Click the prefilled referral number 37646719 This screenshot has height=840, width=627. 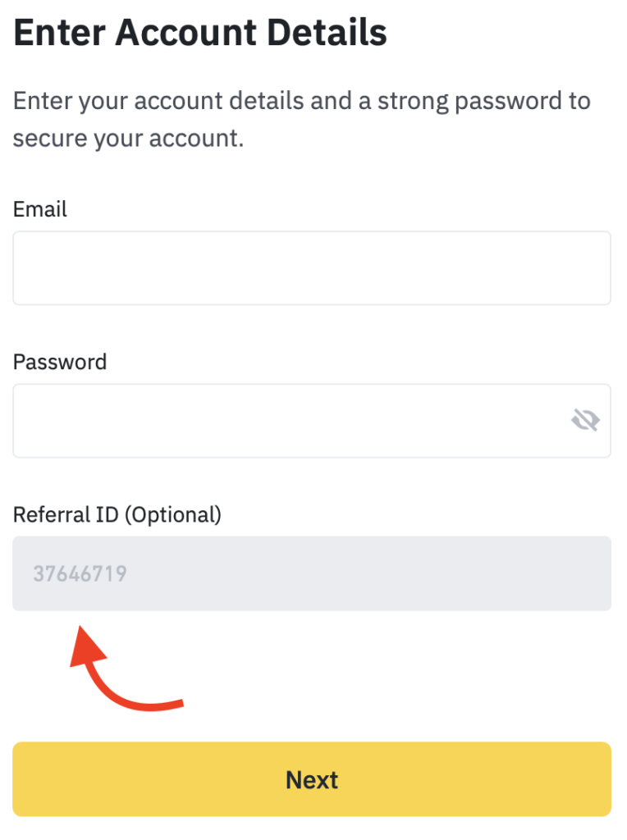(80, 573)
